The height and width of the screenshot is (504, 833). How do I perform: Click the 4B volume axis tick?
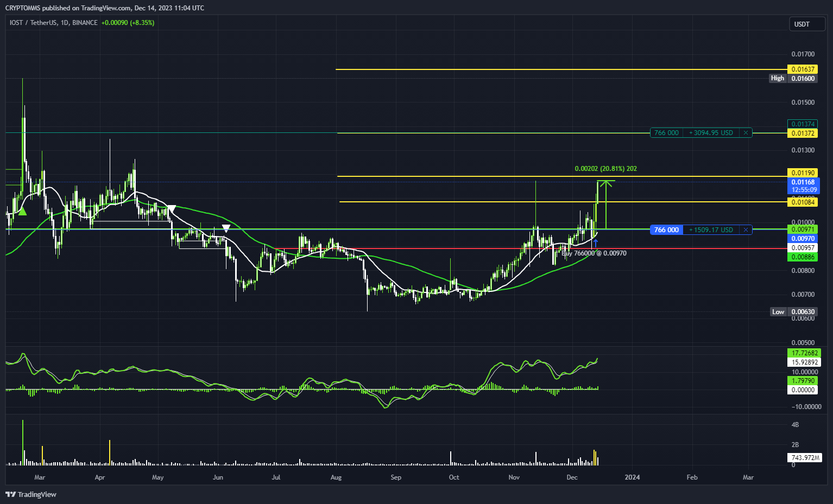tap(795, 424)
